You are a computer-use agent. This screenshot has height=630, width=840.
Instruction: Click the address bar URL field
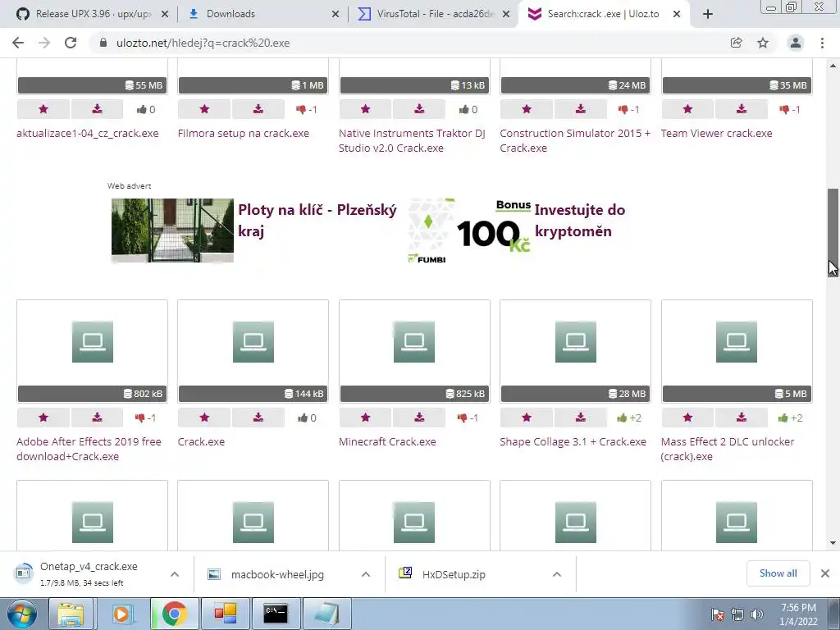[407, 43]
